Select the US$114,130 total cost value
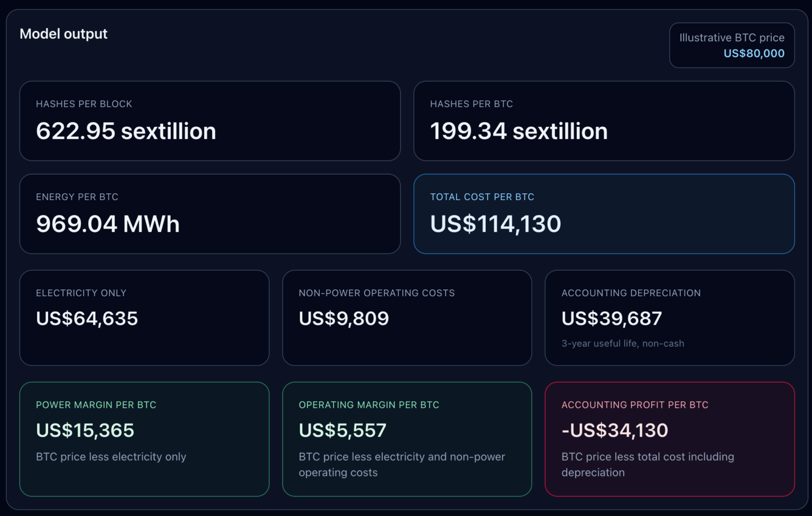 (496, 224)
